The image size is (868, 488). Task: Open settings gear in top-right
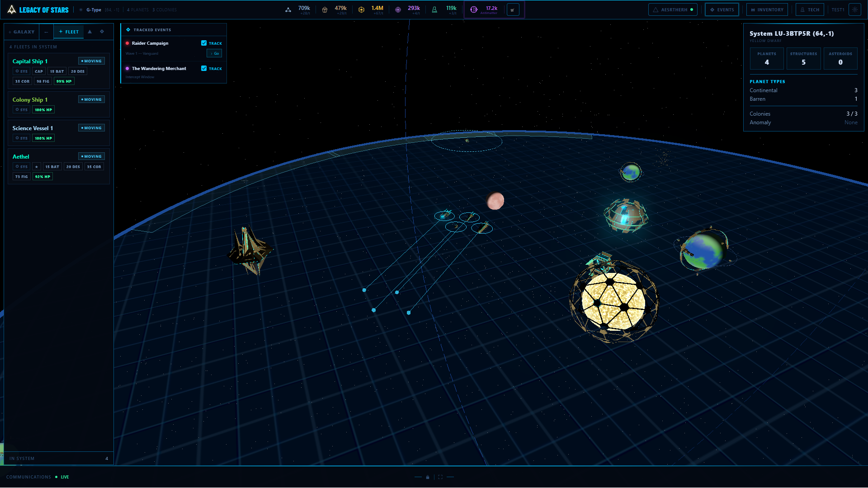[854, 9]
